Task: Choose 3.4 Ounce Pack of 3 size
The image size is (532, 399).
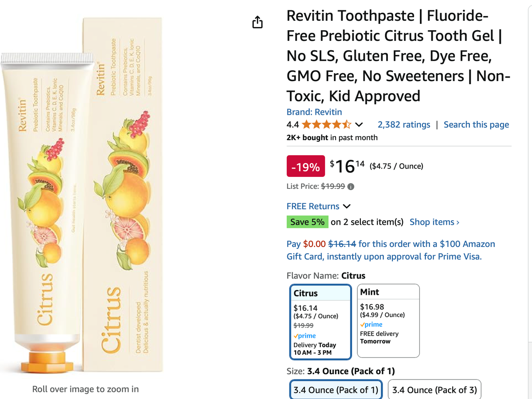Action: (434, 390)
